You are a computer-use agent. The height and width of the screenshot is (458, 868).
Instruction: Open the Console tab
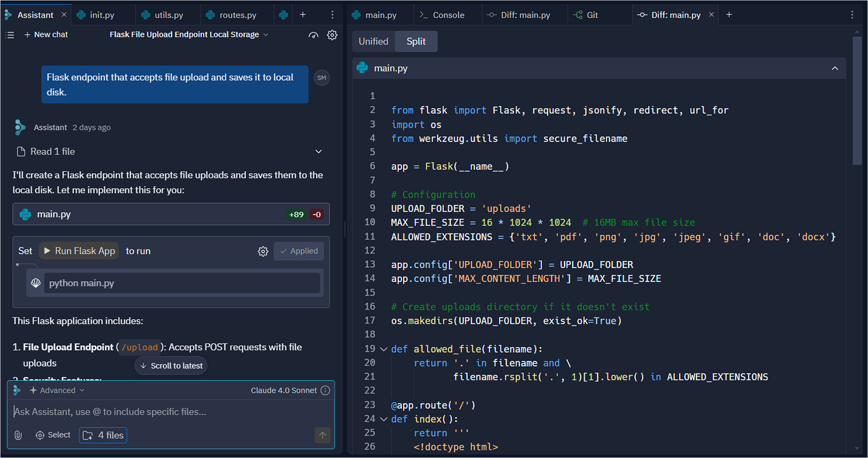[x=448, y=15]
